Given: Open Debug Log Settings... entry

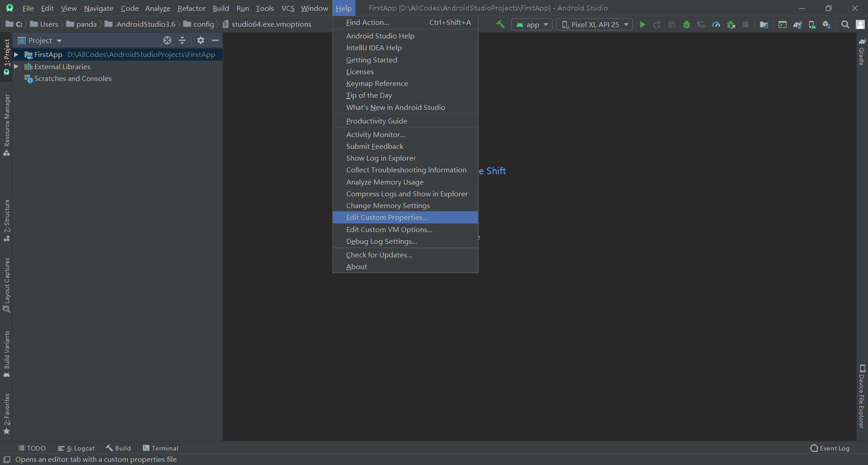Looking at the screenshot, I should tap(405, 241).
